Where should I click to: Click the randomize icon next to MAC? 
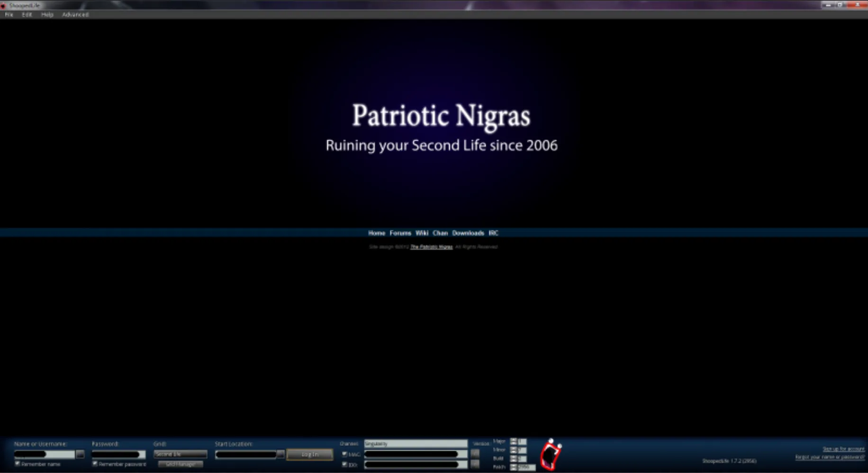pyautogui.click(x=475, y=454)
